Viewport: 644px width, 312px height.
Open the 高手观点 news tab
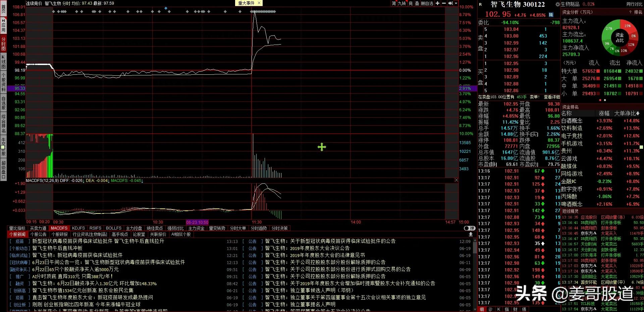coord(120,234)
